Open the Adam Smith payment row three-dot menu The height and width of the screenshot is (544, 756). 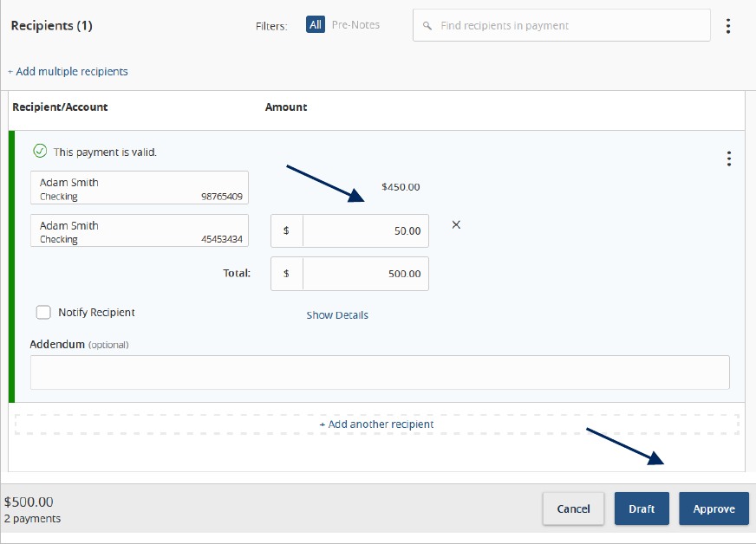(x=728, y=159)
